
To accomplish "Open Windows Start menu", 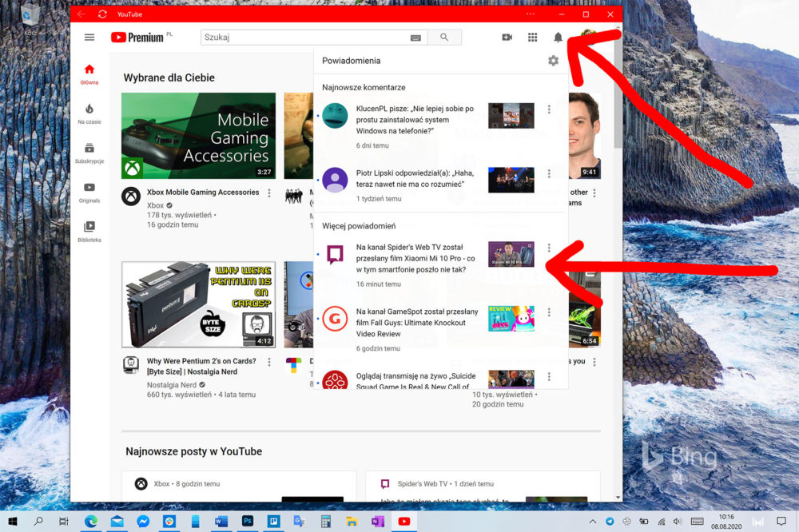I will tap(14, 521).
